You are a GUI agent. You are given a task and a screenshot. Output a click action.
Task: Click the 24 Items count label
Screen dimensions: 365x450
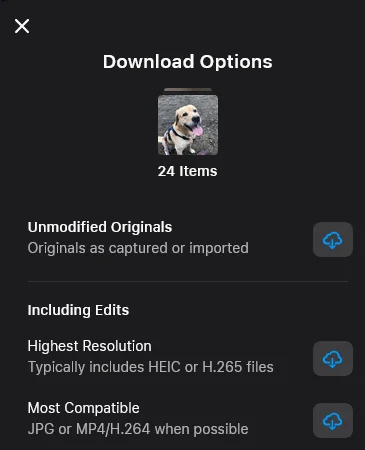click(187, 171)
